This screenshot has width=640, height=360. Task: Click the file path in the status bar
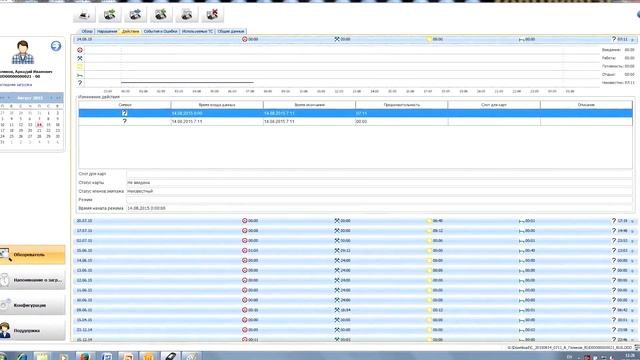click(569, 347)
